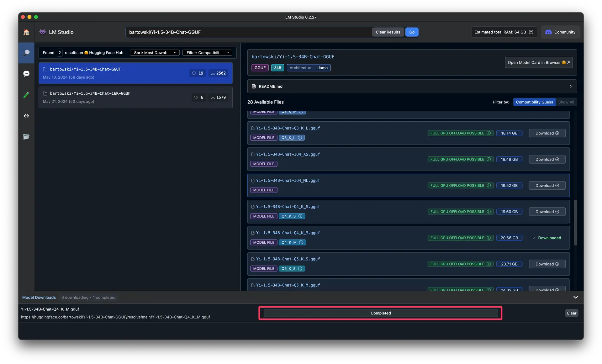The image size is (602, 364).
Task: Download Yi-1.5-34B-Chat-IQ4_NL.gguf
Action: coord(547,186)
